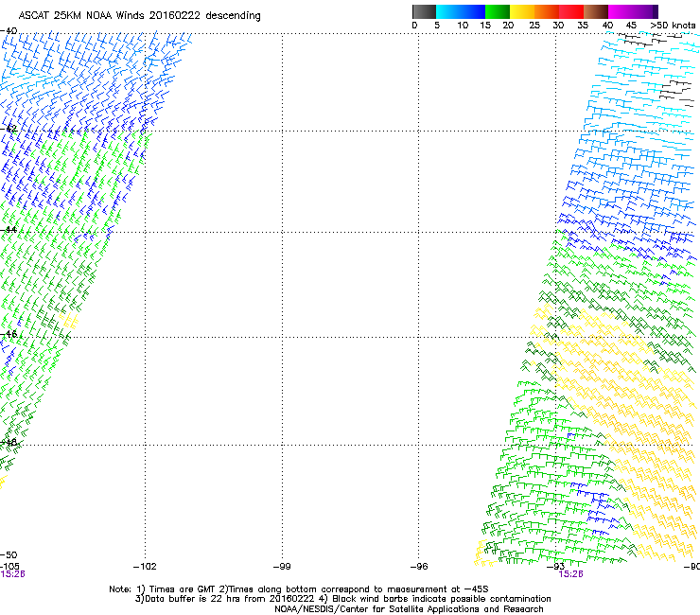
Task: Click the green 15-20 knots legend segment
Action: coord(498,11)
